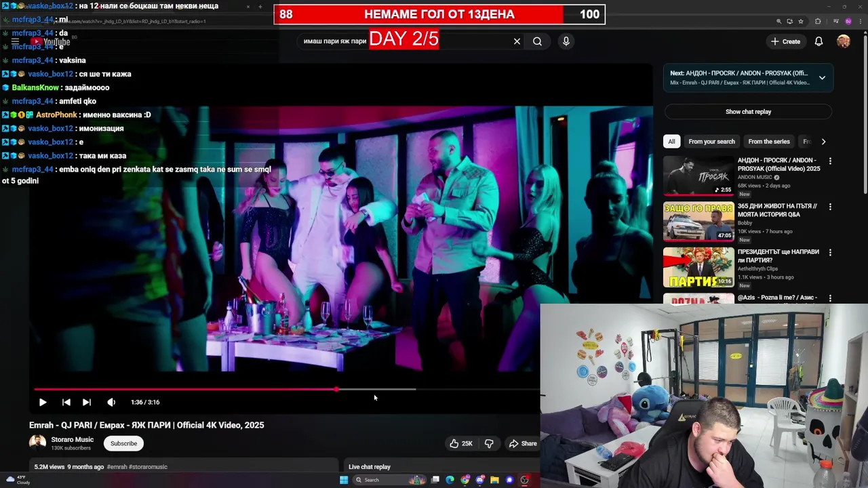Open Google Chrome from the taskbar

coord(465,480)
